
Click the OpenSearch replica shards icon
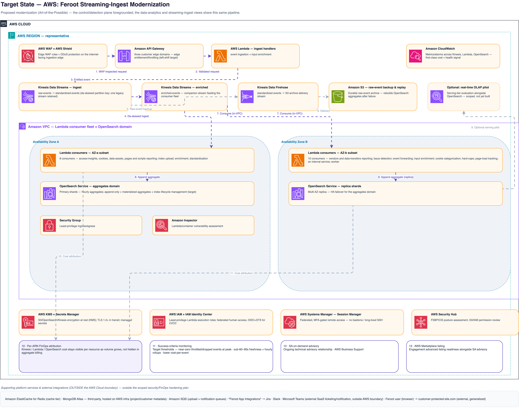[298, 194]
